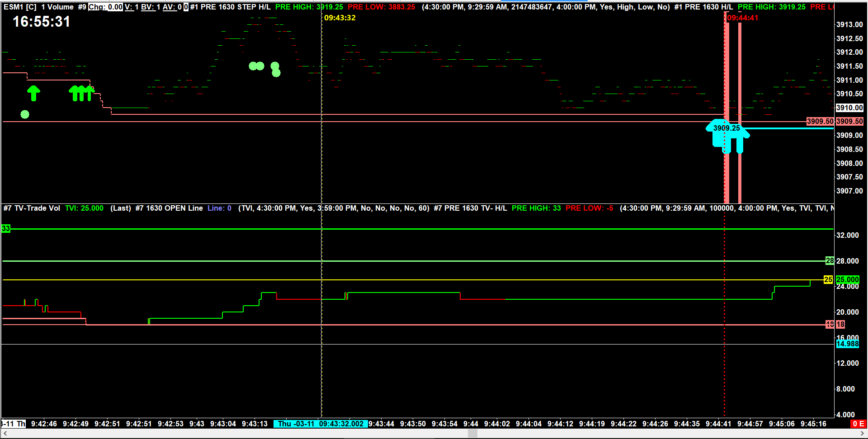
Task: Click the 'Line: 0' value in lower header
Action: 219,208
